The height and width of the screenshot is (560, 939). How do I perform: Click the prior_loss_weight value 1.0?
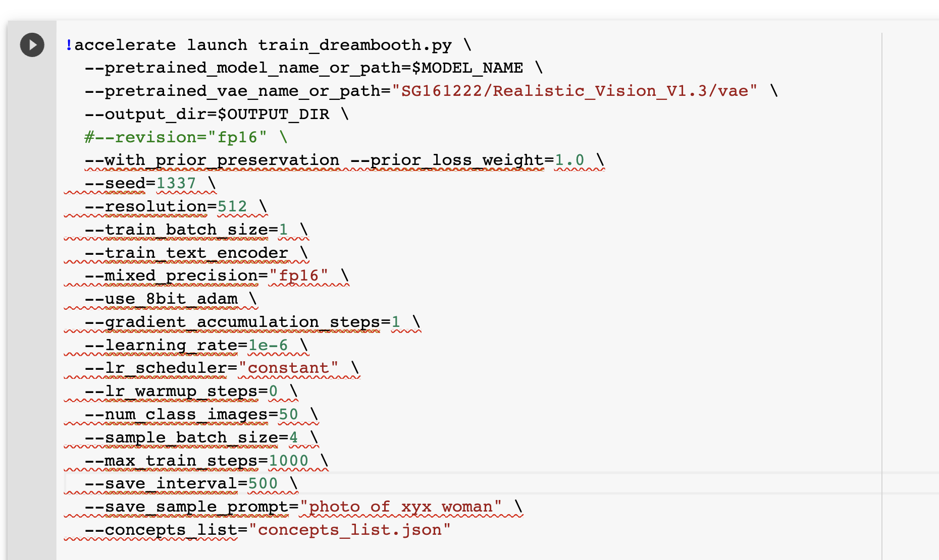tap(570, 159)
